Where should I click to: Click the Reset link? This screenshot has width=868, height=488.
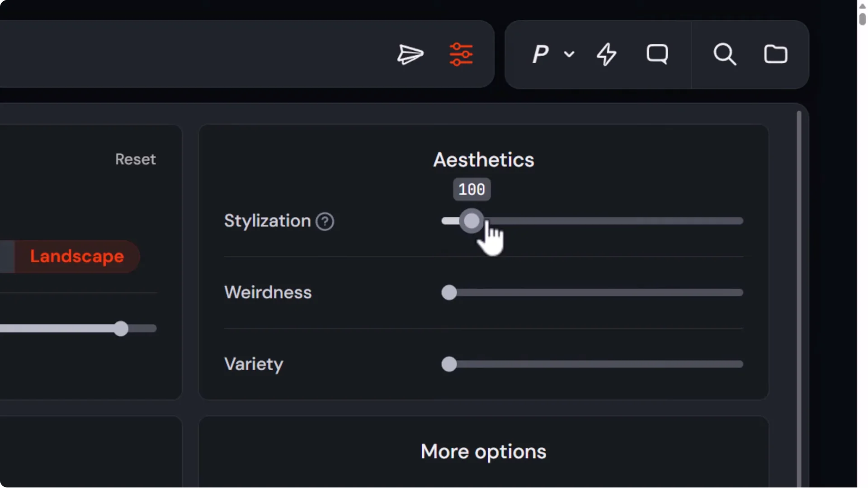[135, 160]
